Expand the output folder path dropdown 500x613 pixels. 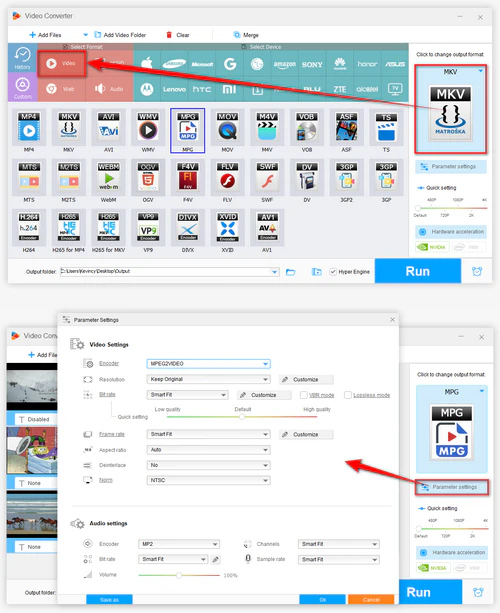[274, 272]
